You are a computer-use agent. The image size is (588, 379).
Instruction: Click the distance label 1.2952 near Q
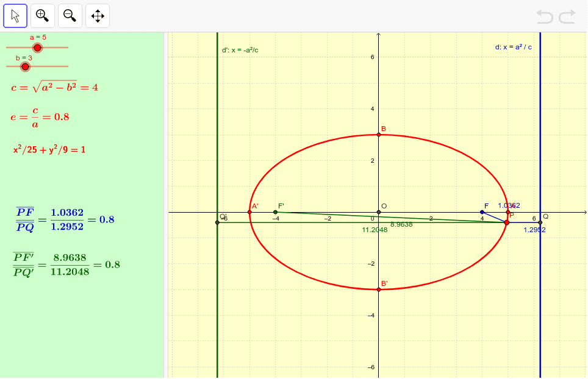click(534, 230)
